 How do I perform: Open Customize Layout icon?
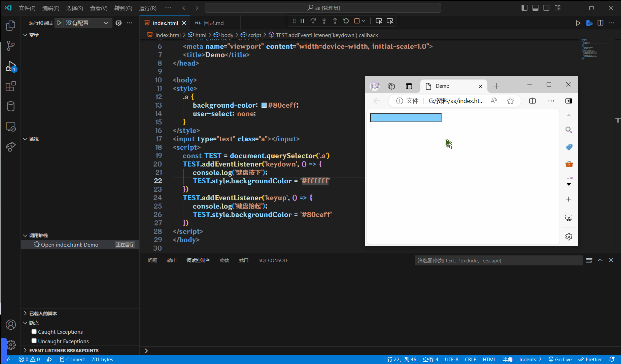click(x=558, y=8)
